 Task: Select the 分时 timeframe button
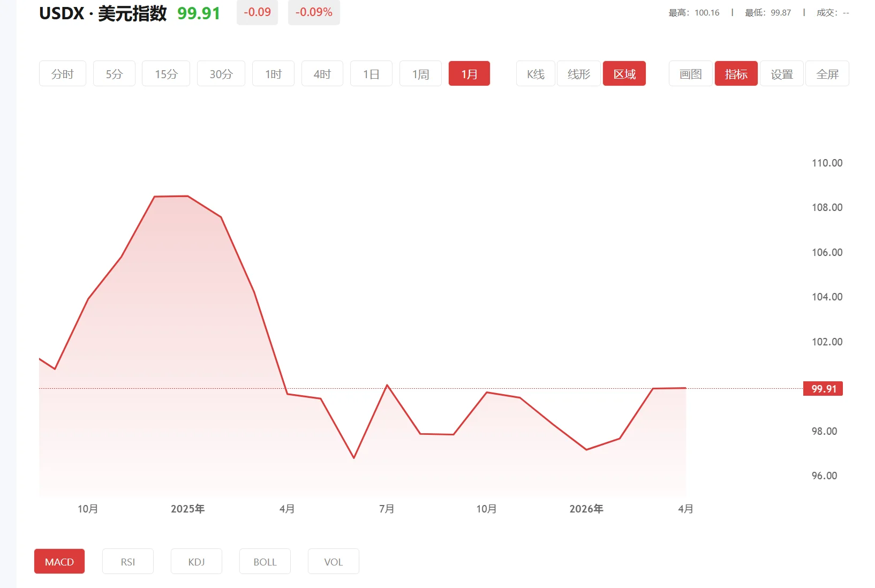pos(63,74)
